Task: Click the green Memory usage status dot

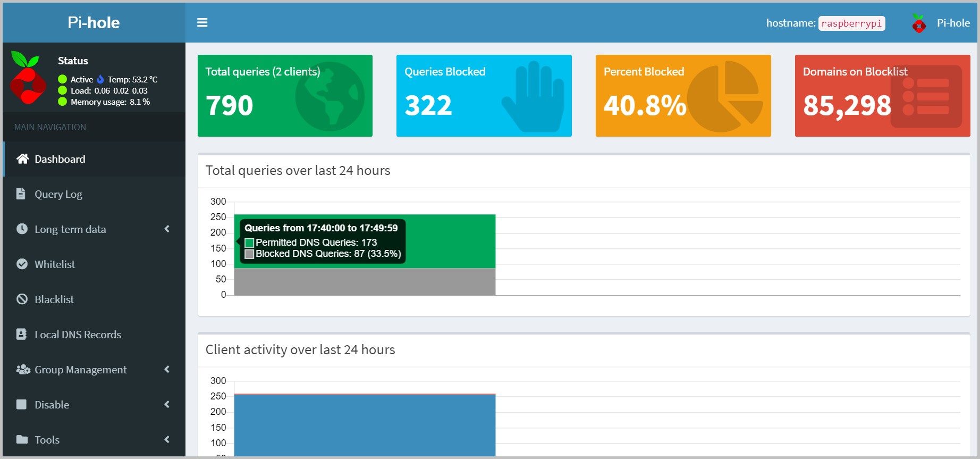Action: (62, 102)
